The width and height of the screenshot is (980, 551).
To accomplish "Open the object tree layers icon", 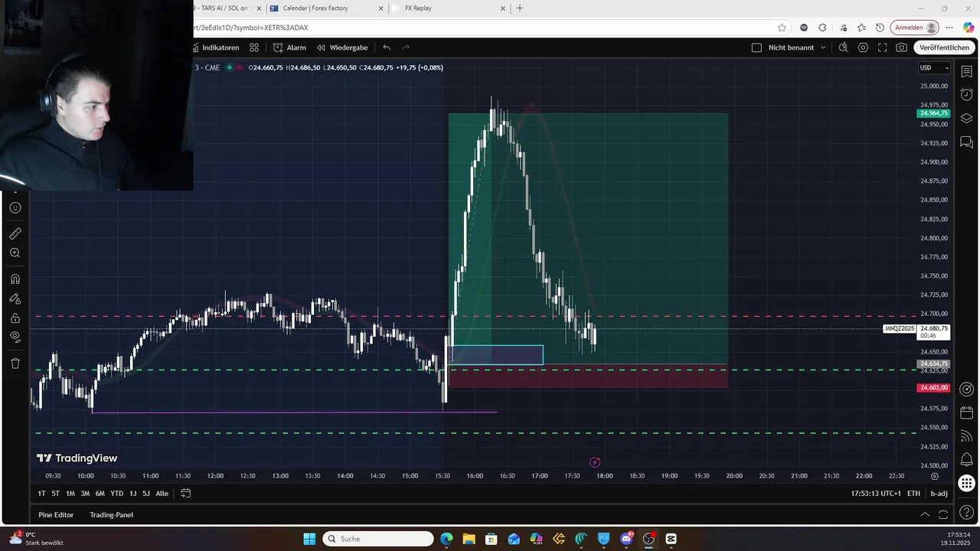I will tap(966, 119).
